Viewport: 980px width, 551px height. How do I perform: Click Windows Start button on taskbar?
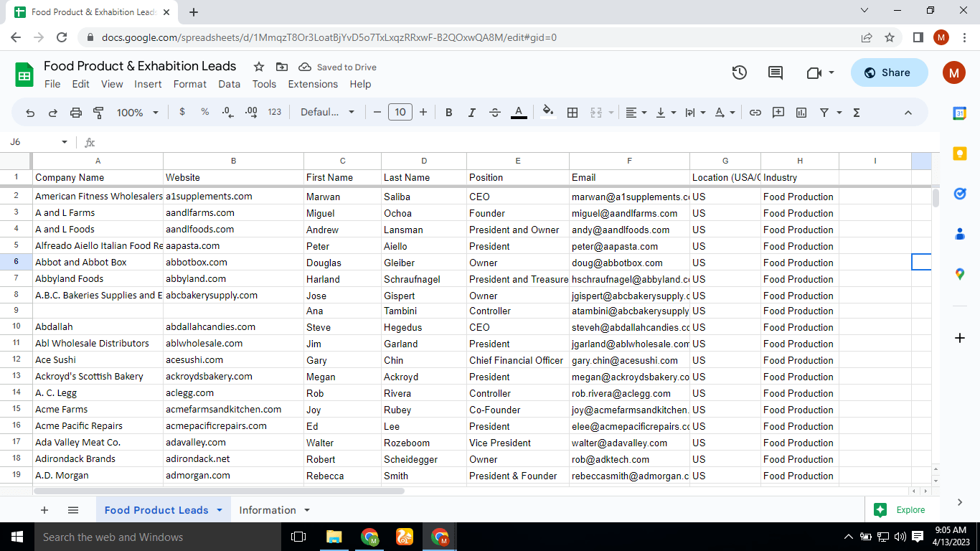pyautogui.click(x=17, y=537)
